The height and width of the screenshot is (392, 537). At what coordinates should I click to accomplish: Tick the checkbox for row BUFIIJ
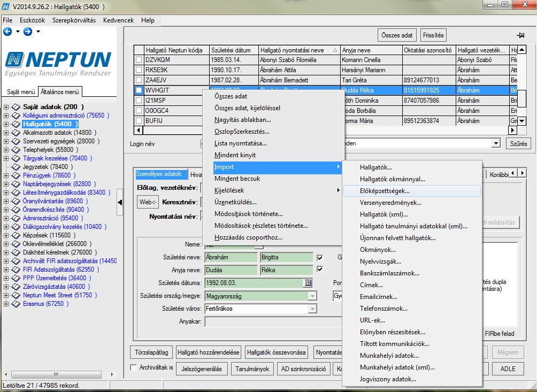click(x=139, y=121)
